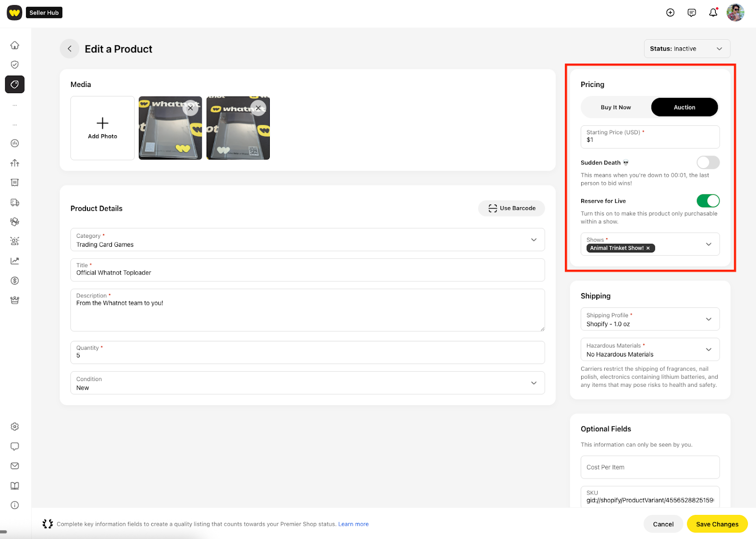Enable the Sudden Death toggle
The height and width of the screenshot is (539, 756).
pos(707,163)
